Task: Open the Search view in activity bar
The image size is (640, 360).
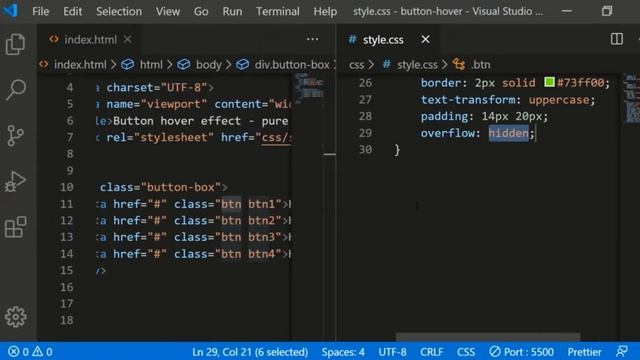Action: tap(16, 90)
